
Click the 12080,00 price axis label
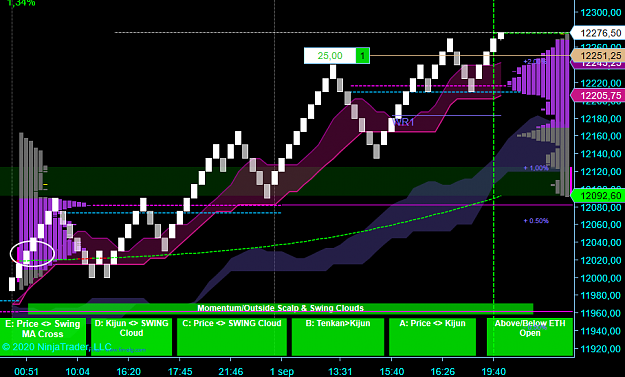[601, 207]
